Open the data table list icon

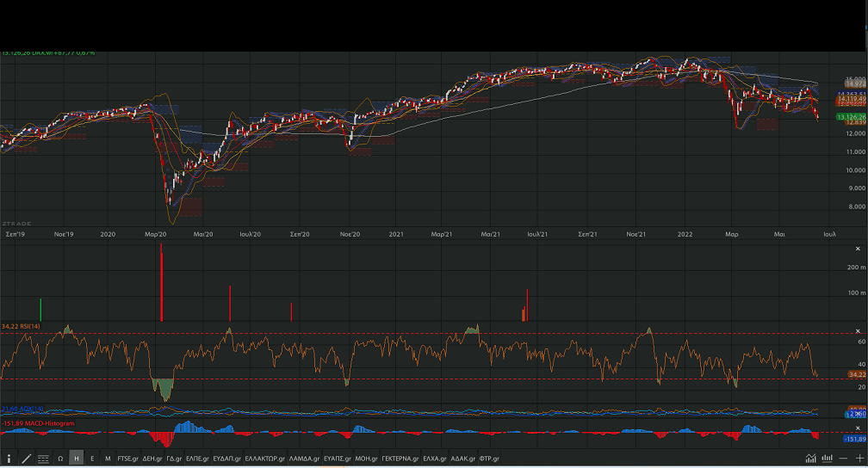43,459
